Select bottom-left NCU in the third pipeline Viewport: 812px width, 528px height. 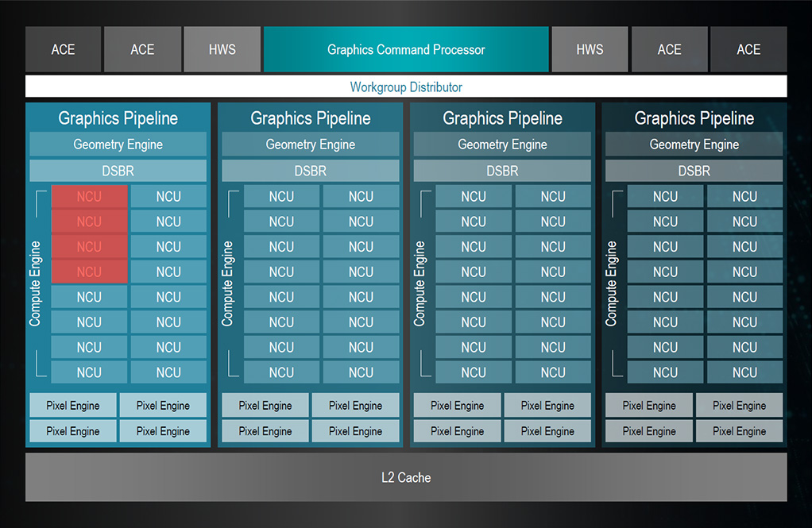point(474,372)
